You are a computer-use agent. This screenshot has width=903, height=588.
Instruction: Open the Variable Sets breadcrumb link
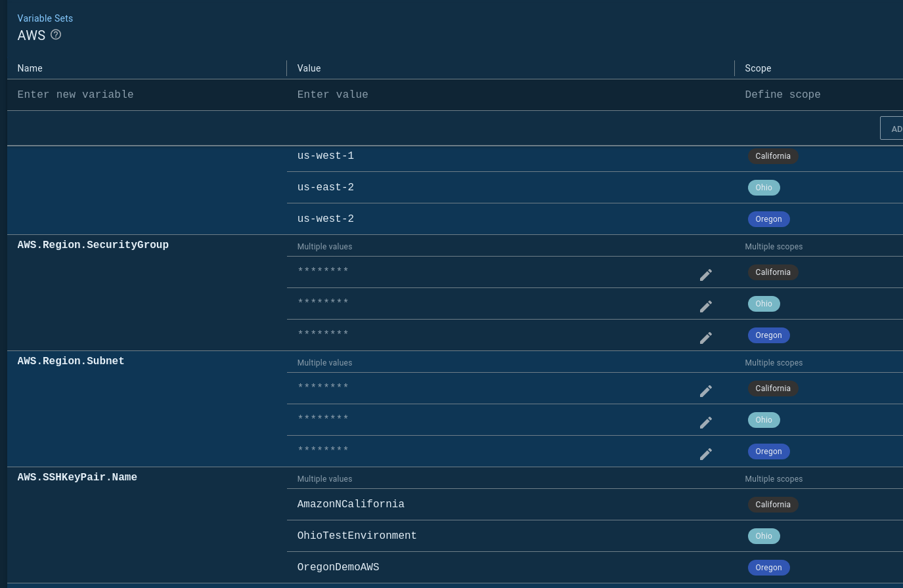45,18
